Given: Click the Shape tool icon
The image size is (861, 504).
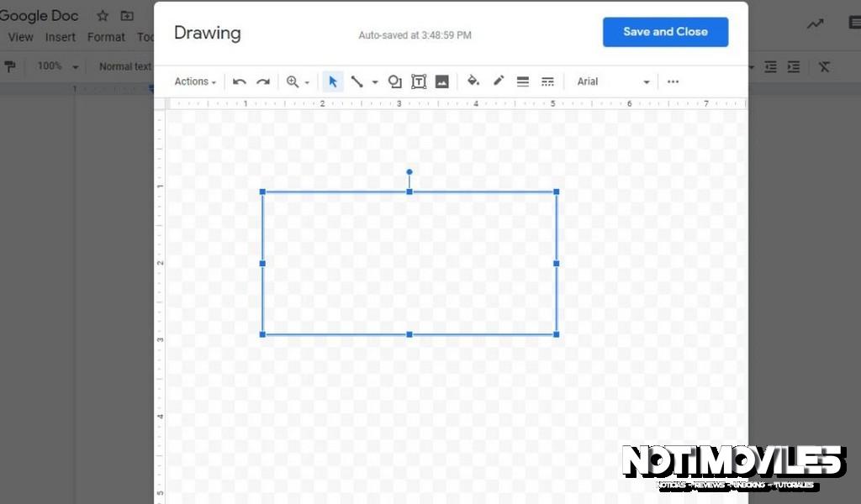Looking at the screenshot, I should (395, 81).
